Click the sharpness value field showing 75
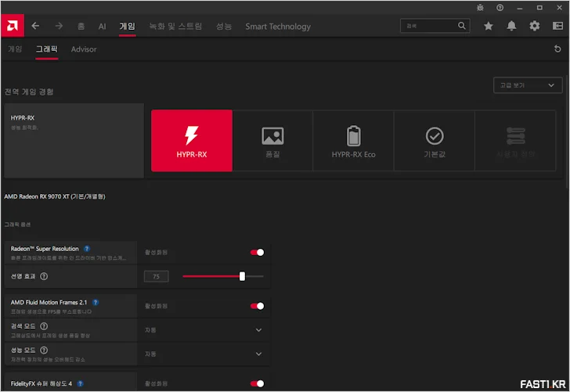 pos(157,276)
